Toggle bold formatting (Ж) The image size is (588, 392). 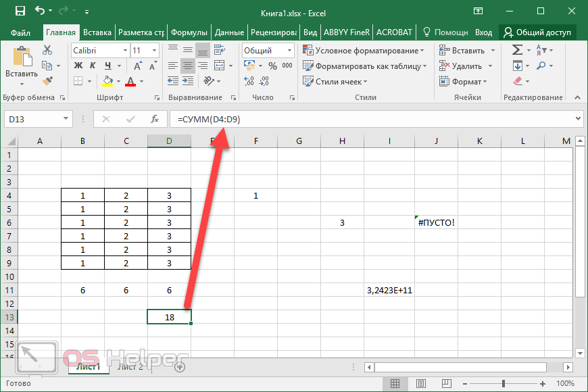(78, 66)
